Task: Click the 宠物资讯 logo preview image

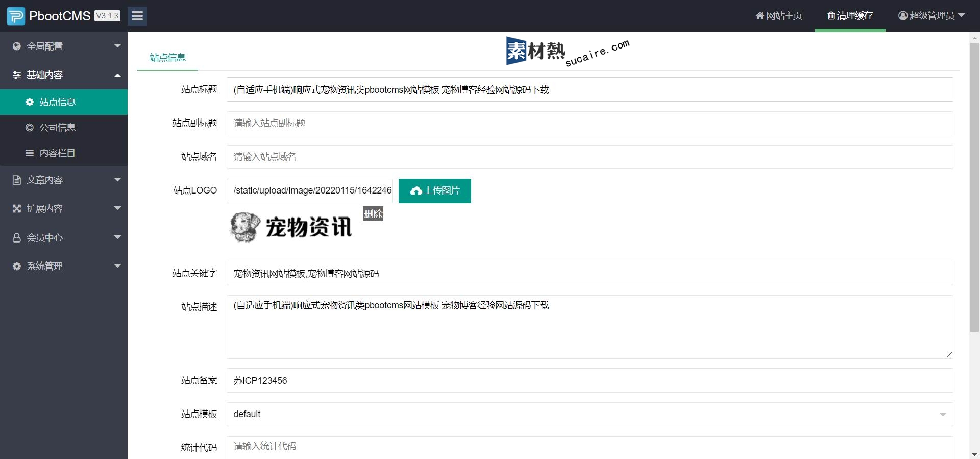Action: click(x=291, y=227)
